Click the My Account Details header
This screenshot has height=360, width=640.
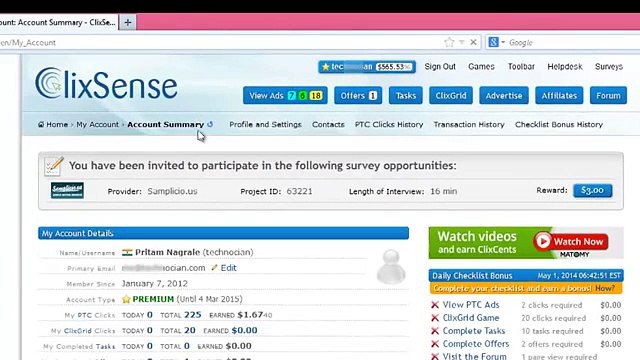[x=223, y=233]
